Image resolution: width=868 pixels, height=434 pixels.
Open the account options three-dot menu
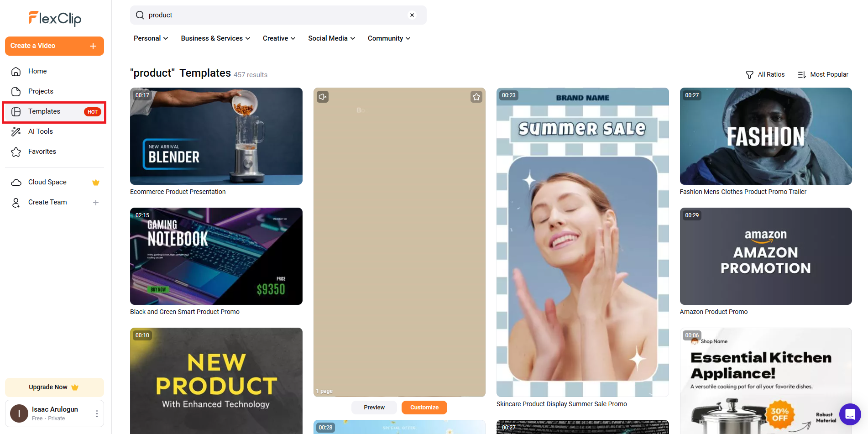coord(97,413)
